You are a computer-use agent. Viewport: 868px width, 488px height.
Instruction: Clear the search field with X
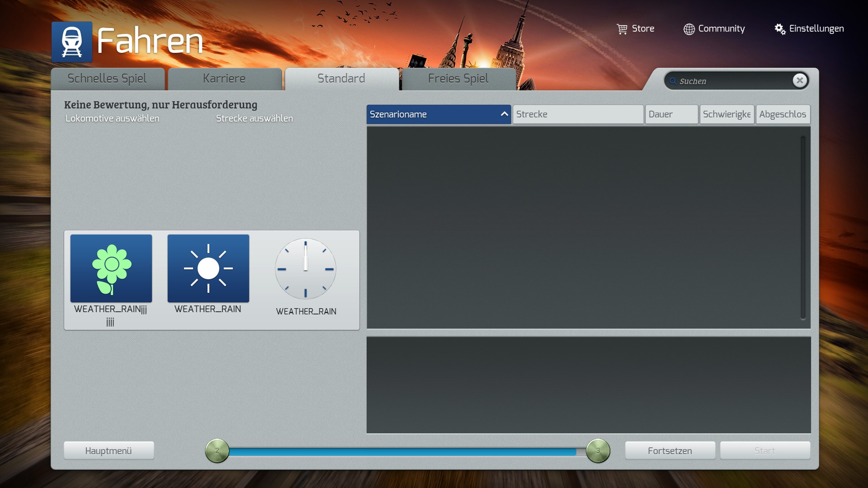tap(800, 80)
